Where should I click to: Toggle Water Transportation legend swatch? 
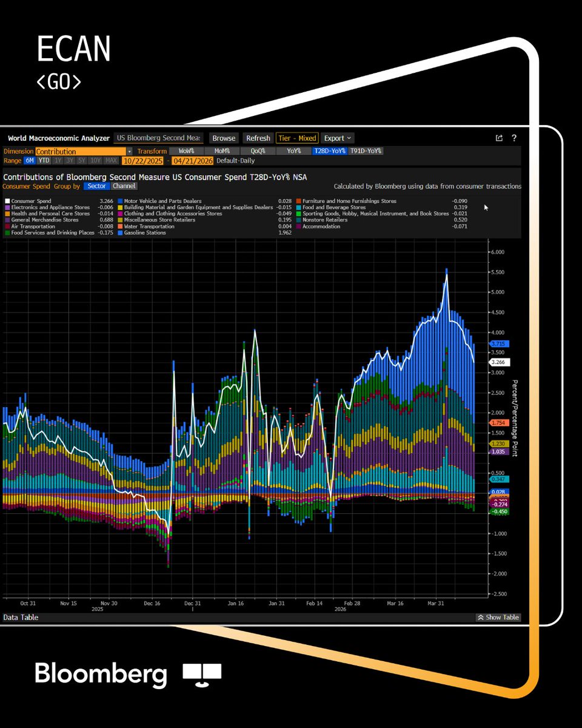tap(120, 226)
